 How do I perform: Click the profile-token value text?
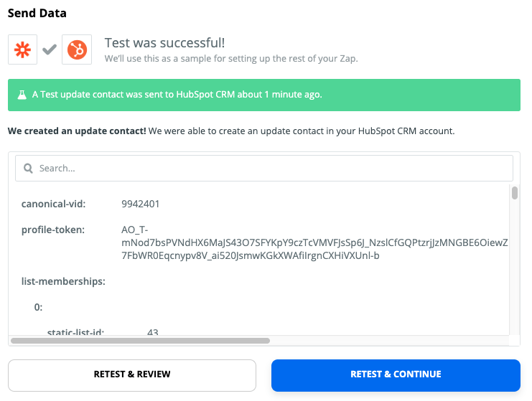(314, 242)
